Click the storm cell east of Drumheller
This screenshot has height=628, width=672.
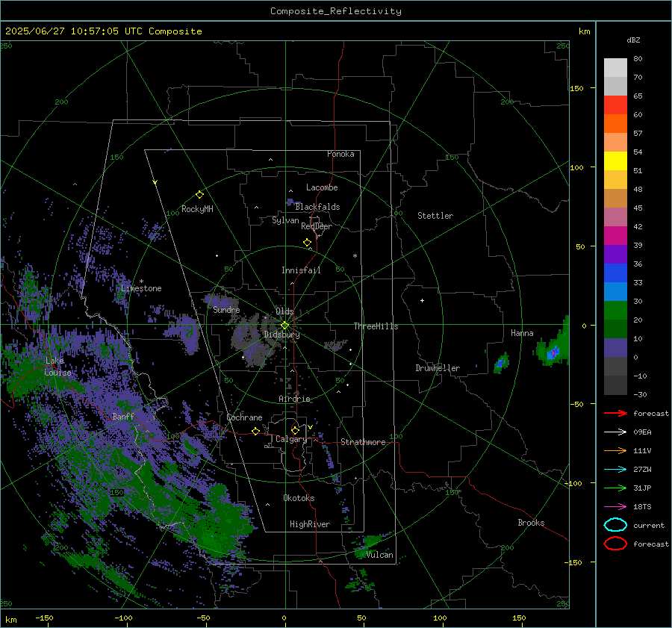pyautogui.click(x=501, y=363)
